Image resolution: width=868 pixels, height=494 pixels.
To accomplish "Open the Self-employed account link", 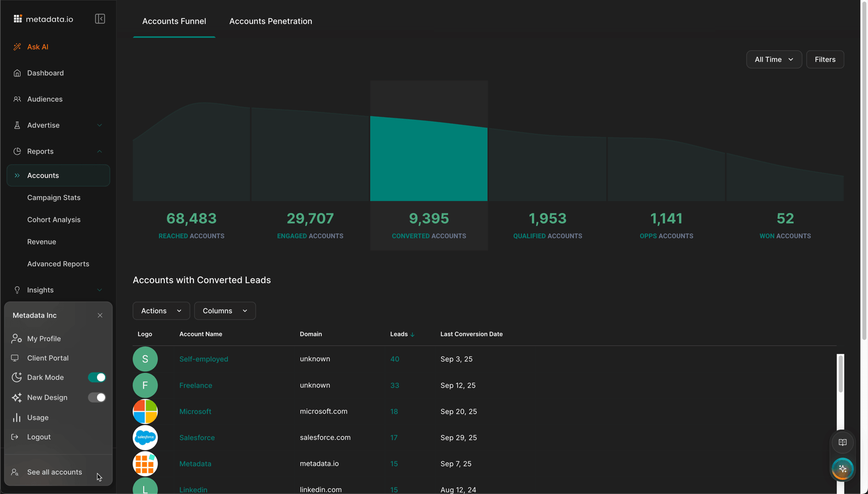I will pyautogui.click(x=203, y=359).
